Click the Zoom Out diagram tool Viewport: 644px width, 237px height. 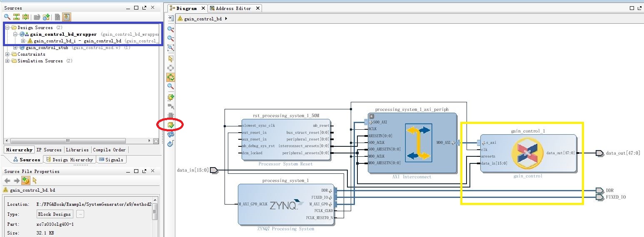[x=171, y=39]
